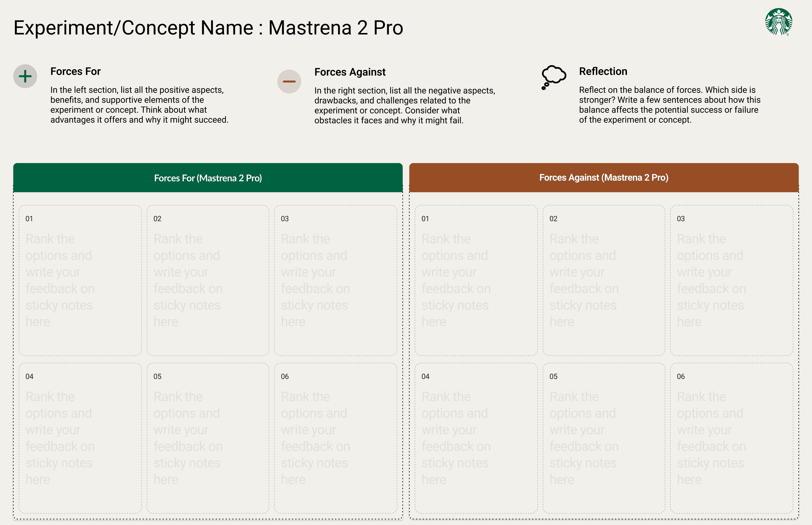
Task: Select the brown Forces Against (Mastrena 2 Pro) header
Action: pos(604,178)
